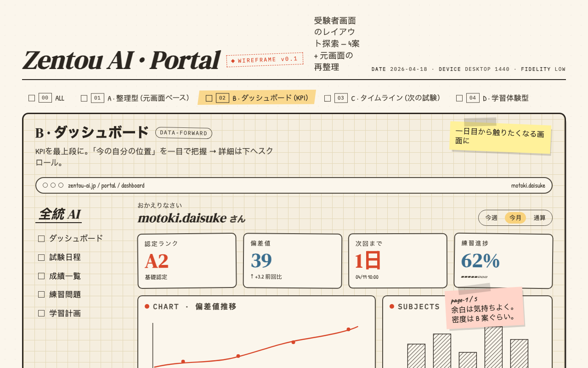Check the box beside A・整理型 tab
The width and height of the screenshot is (588, 368).
tap(84, 98)
